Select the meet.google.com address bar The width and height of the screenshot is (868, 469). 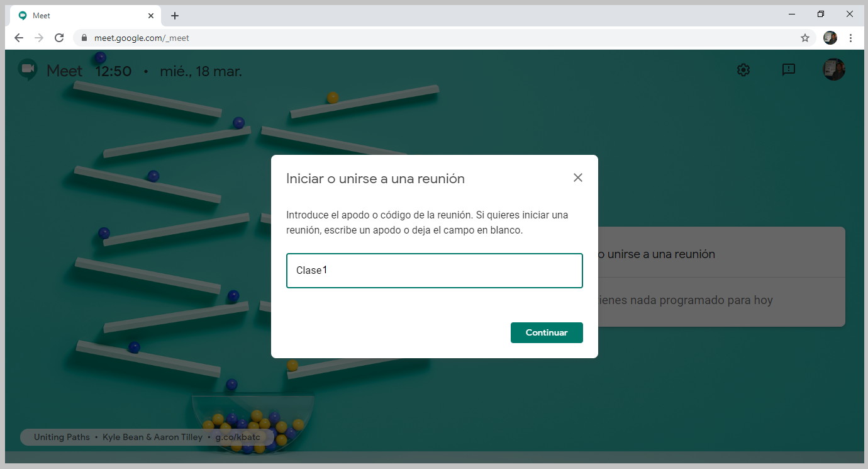tap(443, 38)
